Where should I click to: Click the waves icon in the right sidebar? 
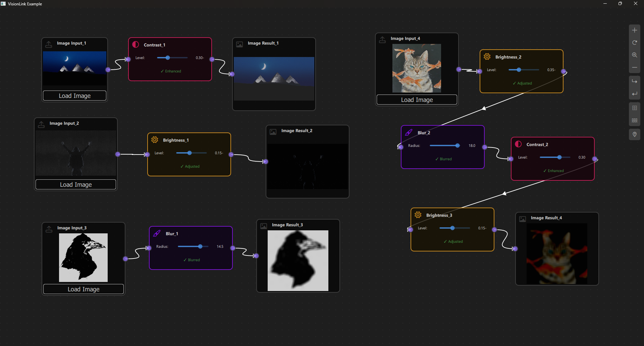coord(635,121)
